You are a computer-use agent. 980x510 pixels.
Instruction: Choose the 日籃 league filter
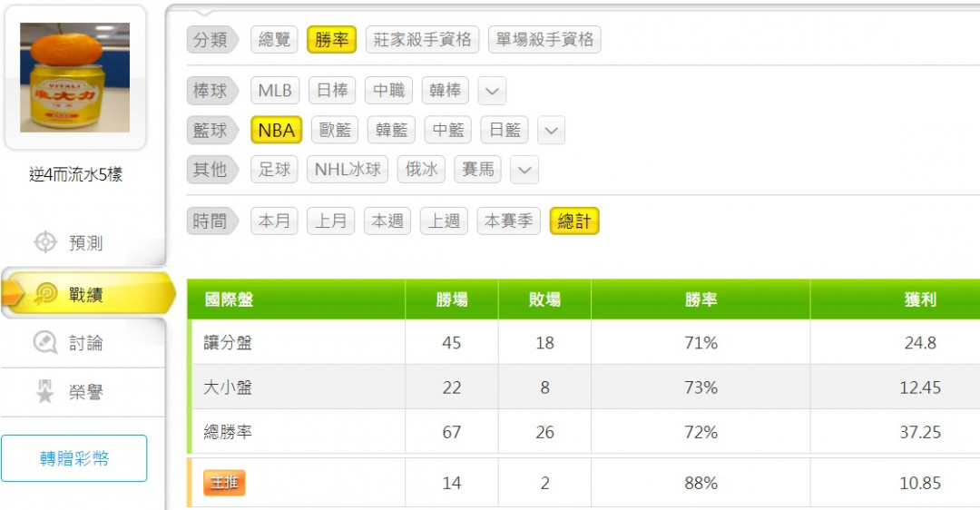[x=505, y=130]
